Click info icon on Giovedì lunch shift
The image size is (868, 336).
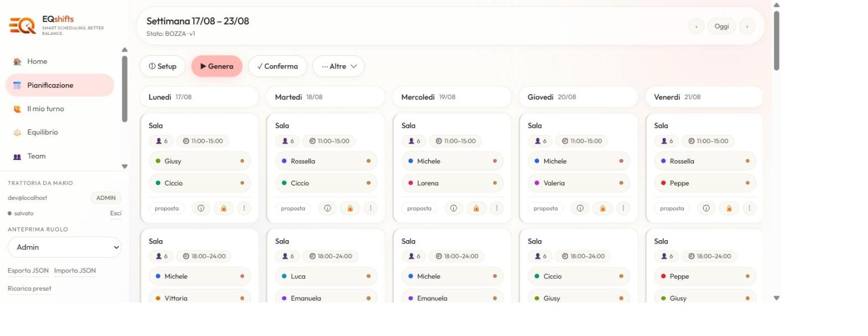click(580, 209)
